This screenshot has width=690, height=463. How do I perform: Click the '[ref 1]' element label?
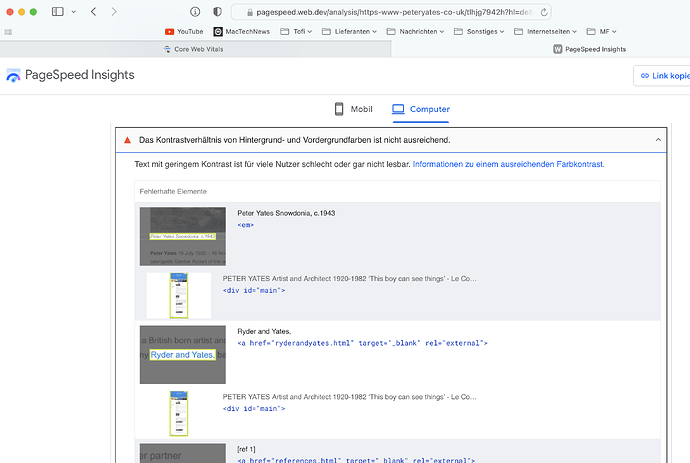(x=246, y=449)
